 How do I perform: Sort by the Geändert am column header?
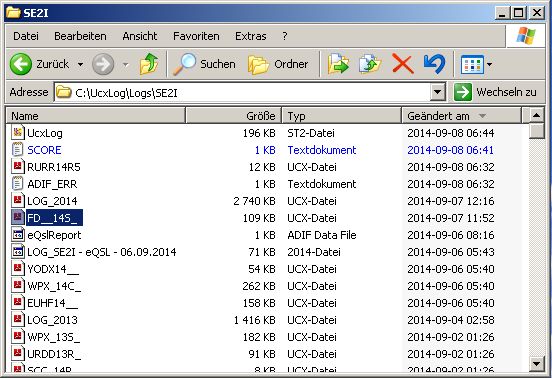click(461, 116)
